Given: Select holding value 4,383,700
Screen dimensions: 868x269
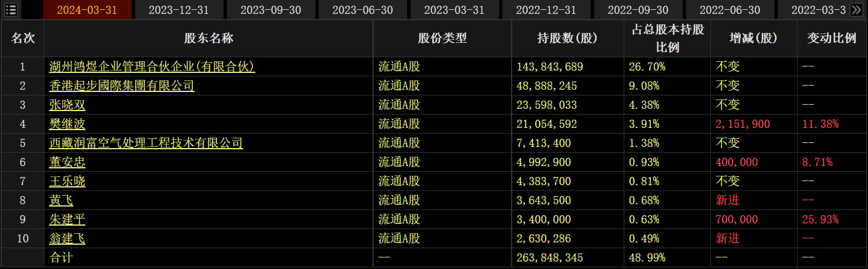Looking at the screenshot, I should pyautogui.click(x=544, y=181).
